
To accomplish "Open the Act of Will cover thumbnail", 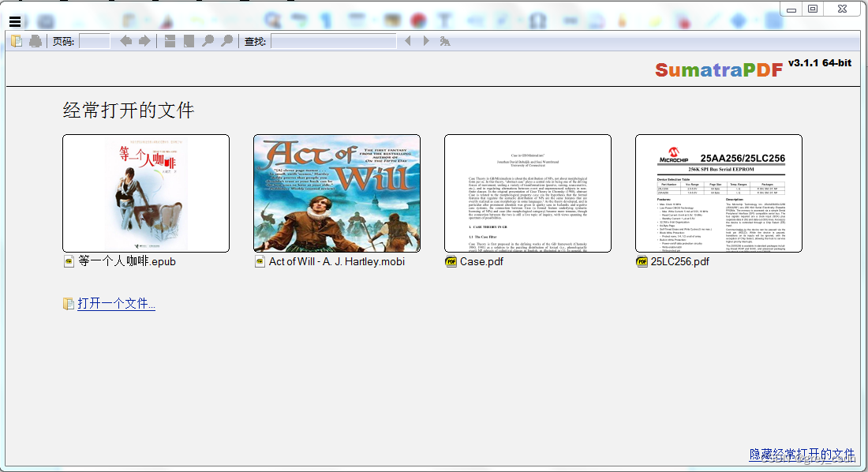I will (x=337, y=193).
